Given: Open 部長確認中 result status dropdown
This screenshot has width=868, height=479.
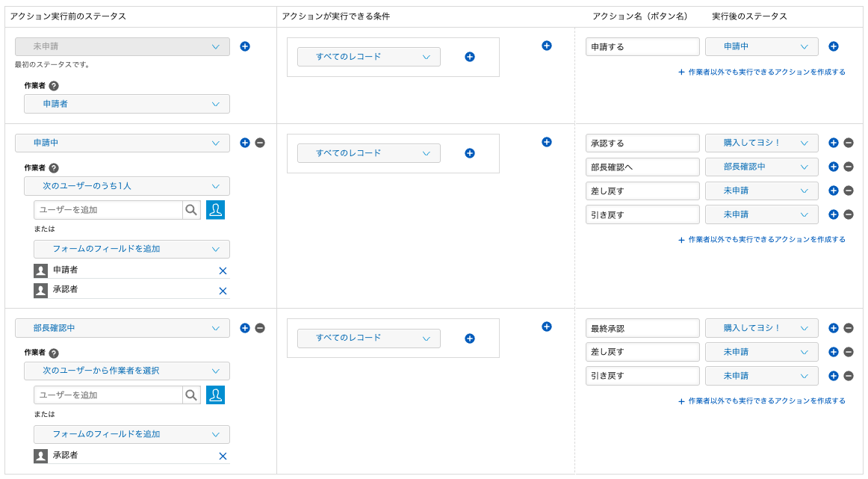Looking at the screenshot, I should click(x=761, y=167).
